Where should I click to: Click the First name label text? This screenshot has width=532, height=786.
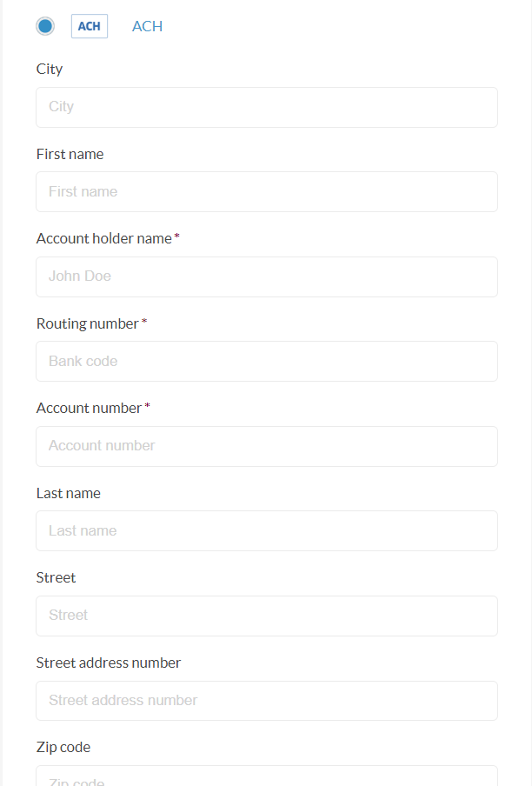click(70, 154)
